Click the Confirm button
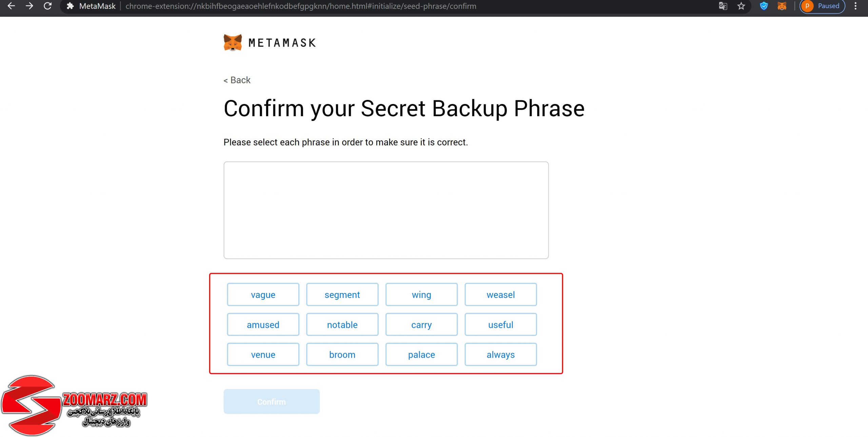868x437 pixels. [x=271, y=401]
